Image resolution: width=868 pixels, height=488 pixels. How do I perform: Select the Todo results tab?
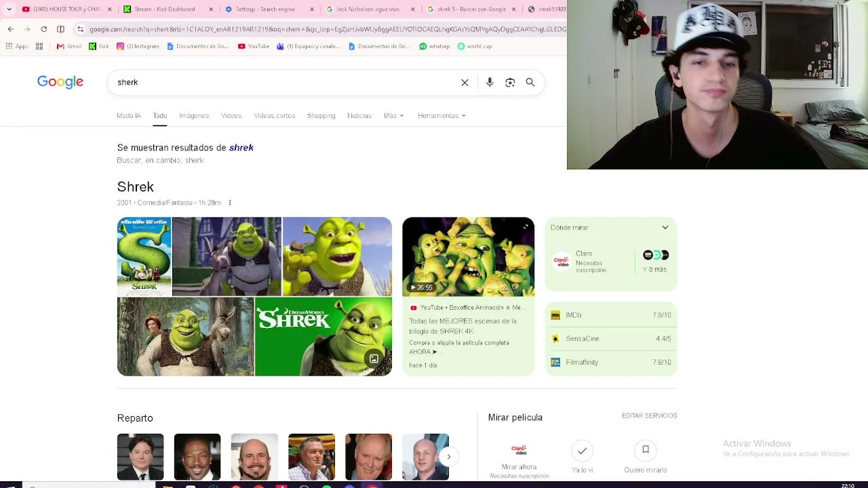(x=160, y=115)
